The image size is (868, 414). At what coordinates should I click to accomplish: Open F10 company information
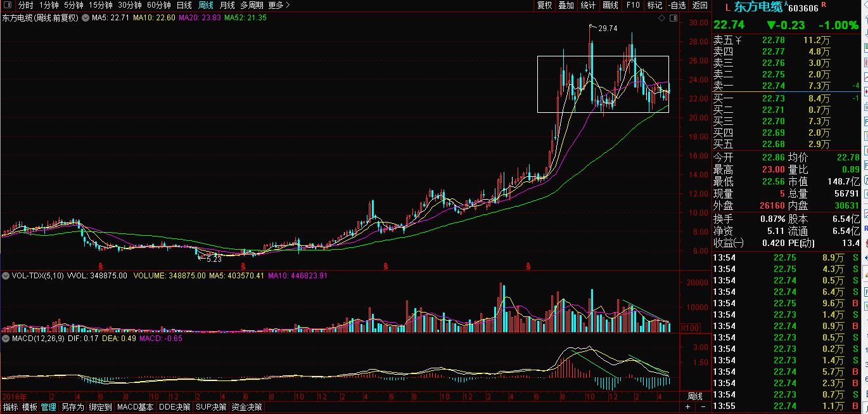[632, 5]
